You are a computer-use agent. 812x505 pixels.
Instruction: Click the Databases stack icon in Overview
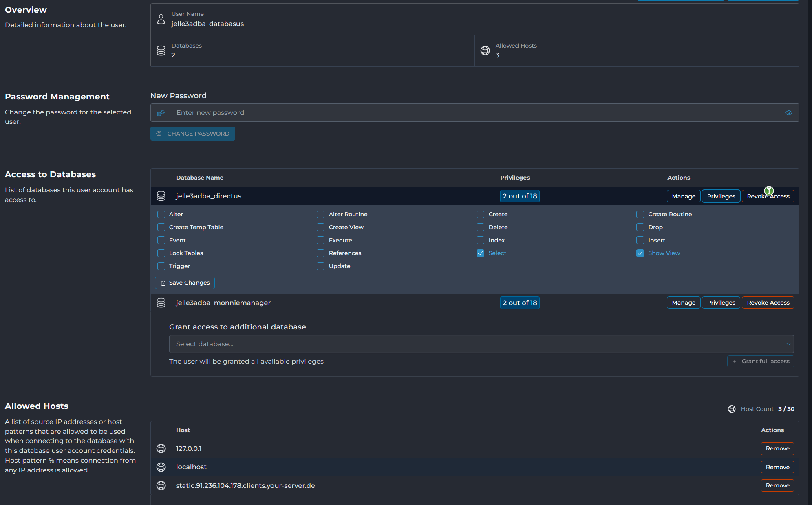(161, 50)
